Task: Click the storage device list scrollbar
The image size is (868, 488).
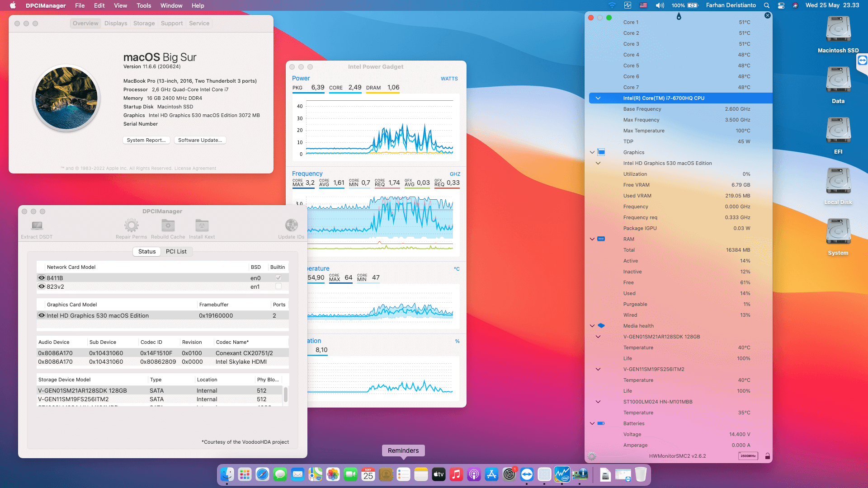Action: click(x=286, y=394)
